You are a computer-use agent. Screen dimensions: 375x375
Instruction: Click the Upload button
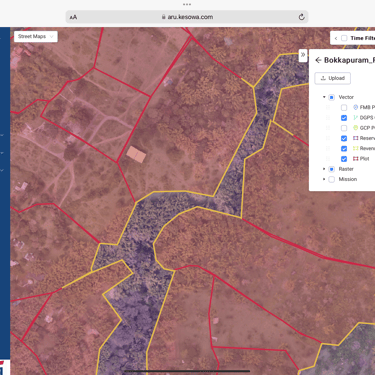coord(333,78)
